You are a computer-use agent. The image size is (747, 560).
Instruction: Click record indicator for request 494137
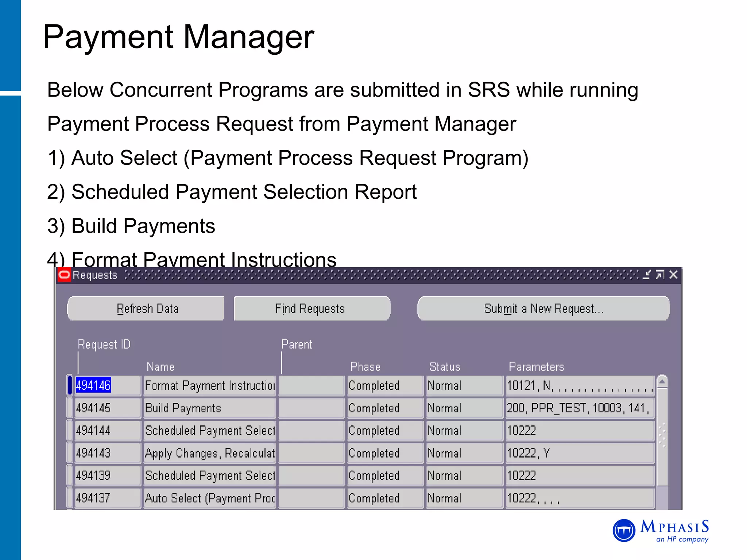[x=70, y=498]
